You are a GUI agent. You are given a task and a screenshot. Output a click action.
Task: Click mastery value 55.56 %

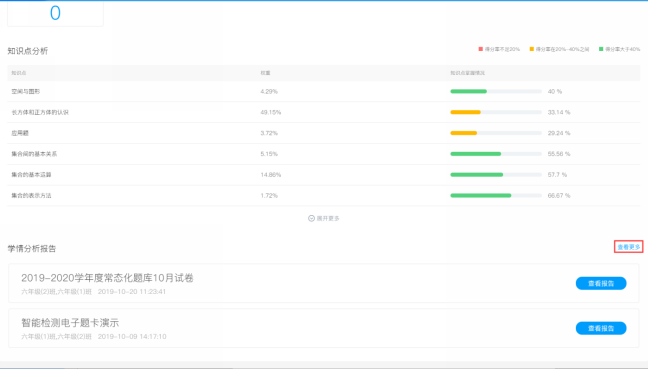point(559,154)
